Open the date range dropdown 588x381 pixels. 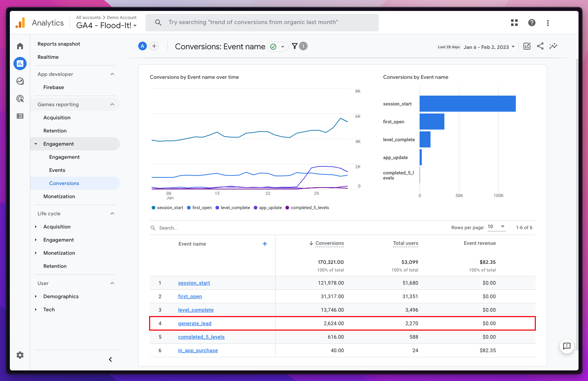489,47
